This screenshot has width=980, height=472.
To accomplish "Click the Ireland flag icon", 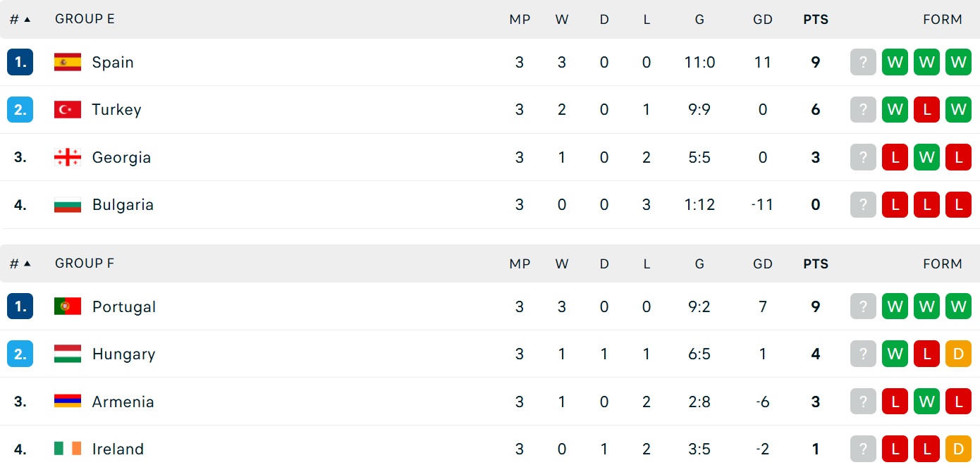I will coord(68,449).
